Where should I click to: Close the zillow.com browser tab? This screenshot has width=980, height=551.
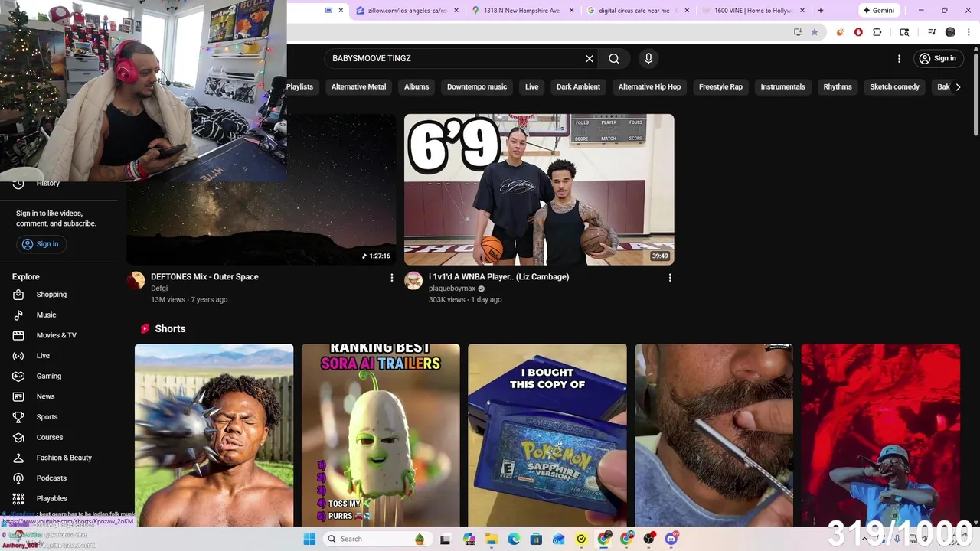(456, 11)
